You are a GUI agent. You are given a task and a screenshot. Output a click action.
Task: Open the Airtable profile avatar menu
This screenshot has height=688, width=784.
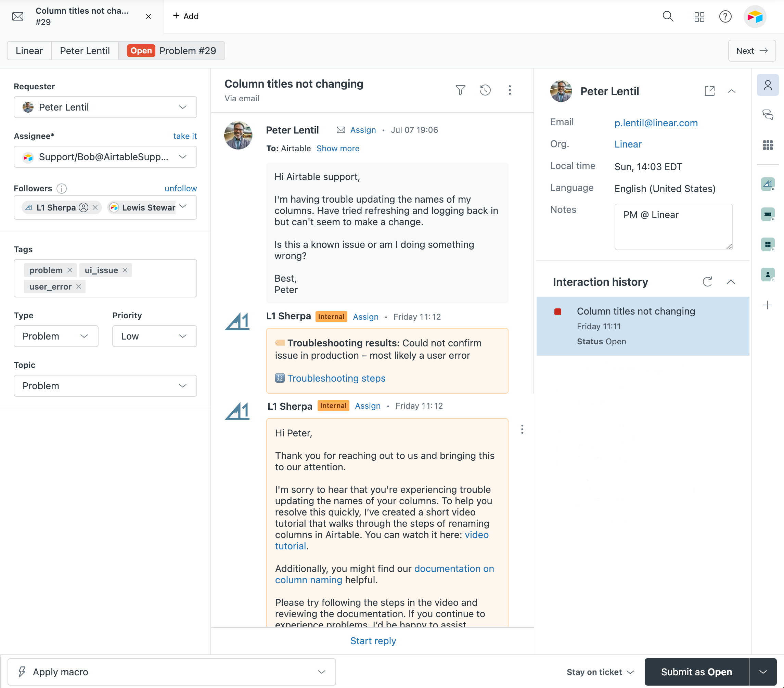pyautogui.click(x=755, y=16)
